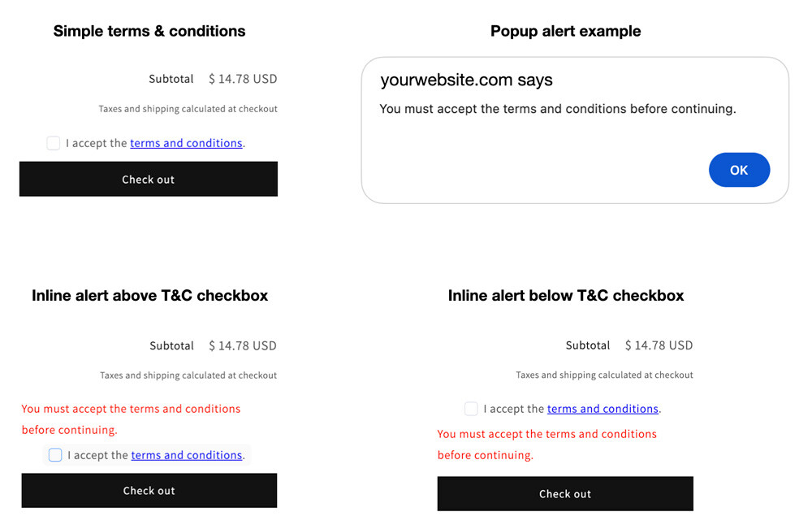Click Check out under Inline alert below section
812x525 pixels.
pyautogui.click(x=565, y=494)
